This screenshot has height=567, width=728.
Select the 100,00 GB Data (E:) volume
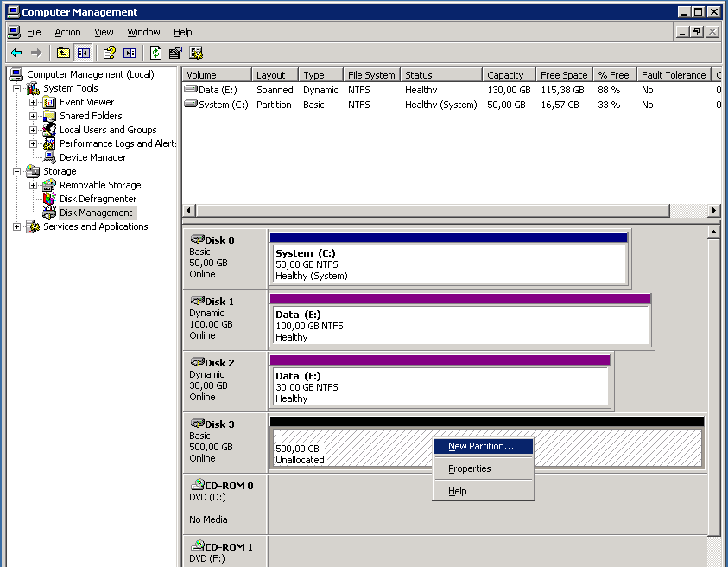click(x=460, y=320)
